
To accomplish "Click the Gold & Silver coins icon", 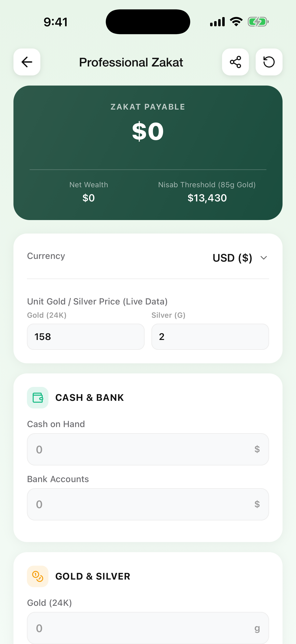I will pyautogui.click(x=38, y=576).
